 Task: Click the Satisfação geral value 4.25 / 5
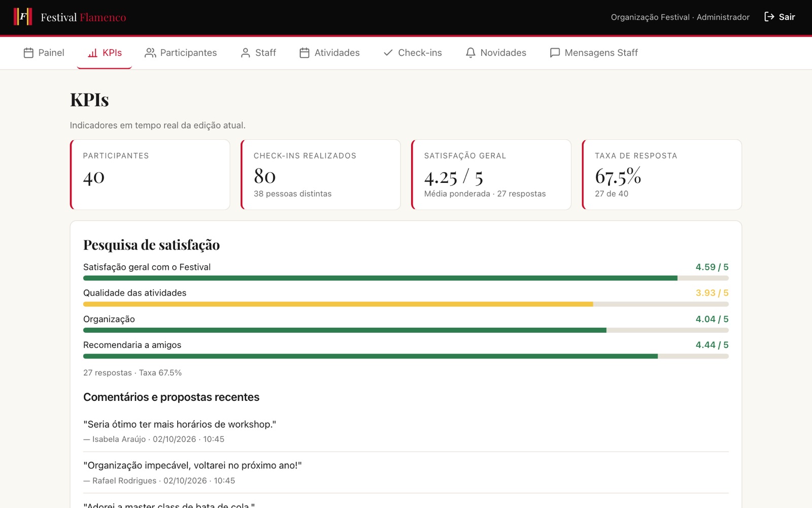tap(454, 177)
